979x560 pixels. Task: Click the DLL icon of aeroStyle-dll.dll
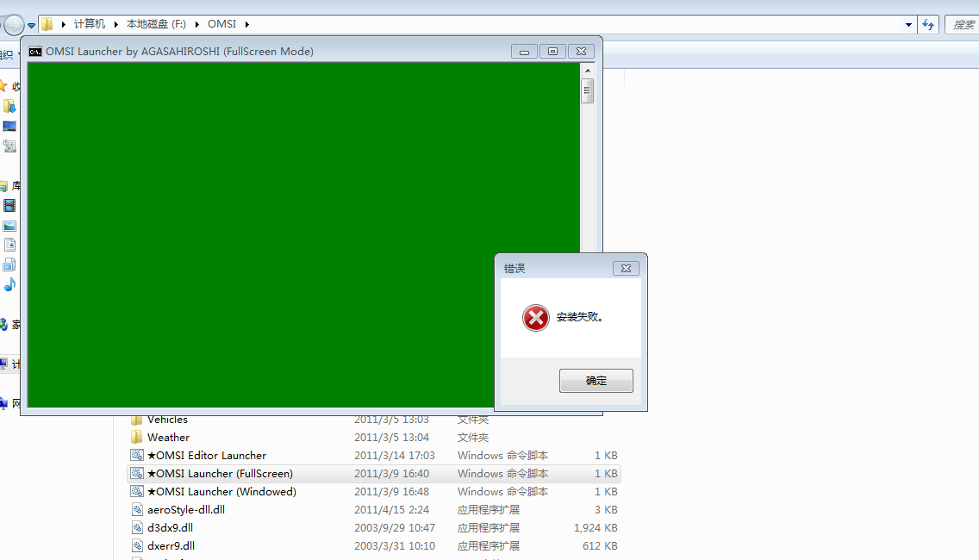[x=137, y=509]
